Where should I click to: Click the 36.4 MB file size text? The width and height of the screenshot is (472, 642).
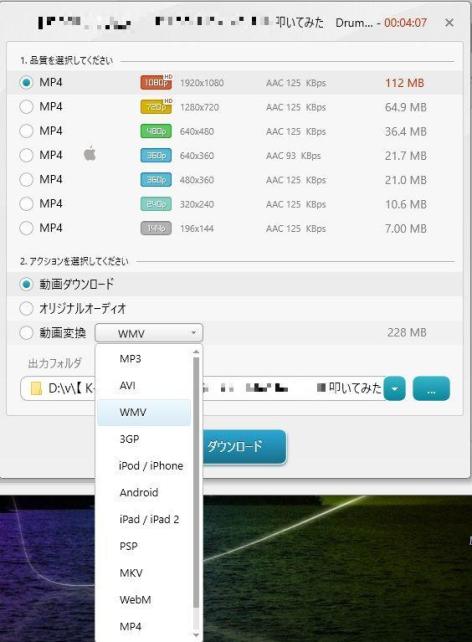coord(406,131)
